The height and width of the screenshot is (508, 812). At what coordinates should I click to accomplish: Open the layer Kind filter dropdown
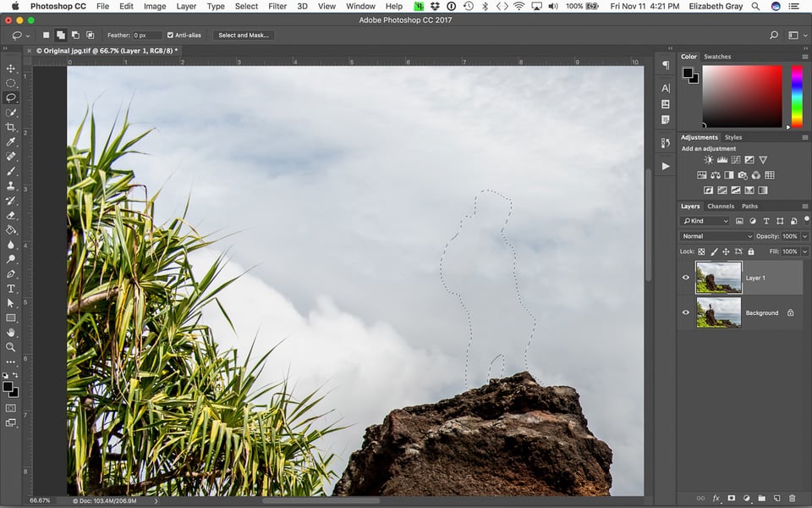(705, 221)
